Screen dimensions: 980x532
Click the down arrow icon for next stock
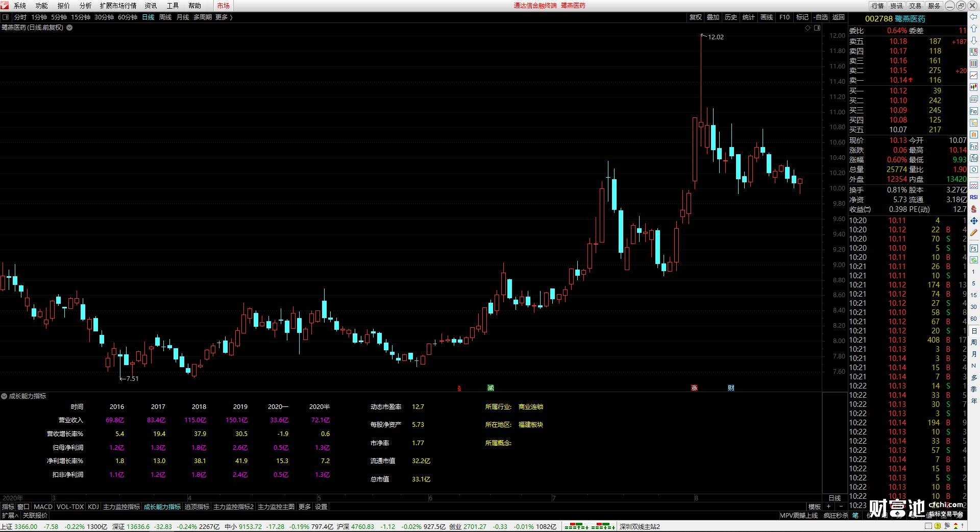click(x=973, y=40)
